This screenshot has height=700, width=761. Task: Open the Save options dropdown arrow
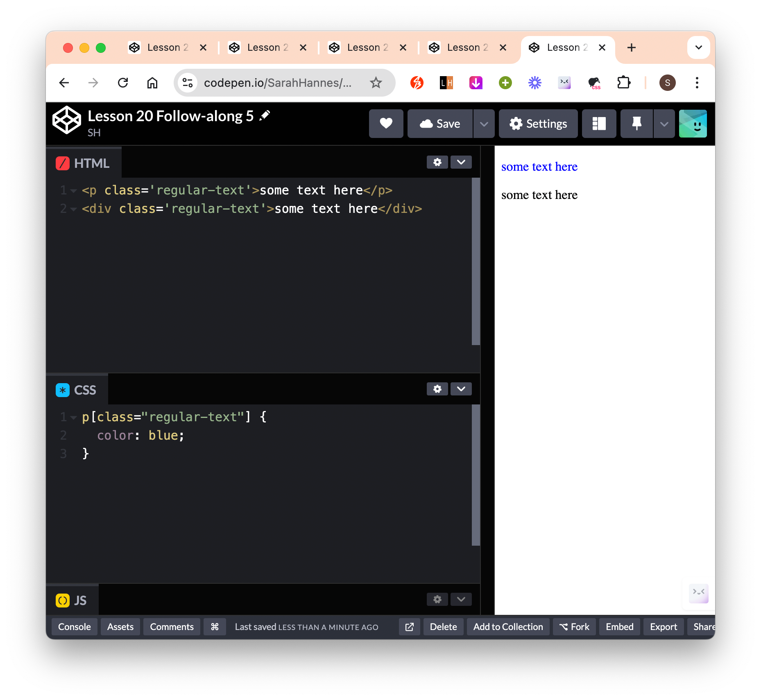(484, 124)
